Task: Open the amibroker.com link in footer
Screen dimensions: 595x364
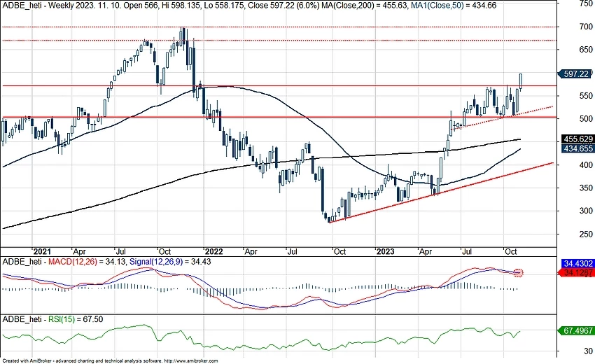Action: (192, 361)
